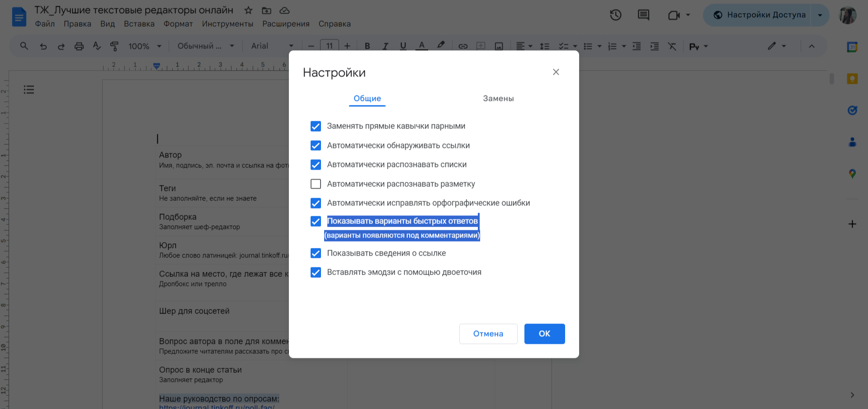The image size is (868, 409).
Task: Click the Отмена button
Action: [488, 334]
